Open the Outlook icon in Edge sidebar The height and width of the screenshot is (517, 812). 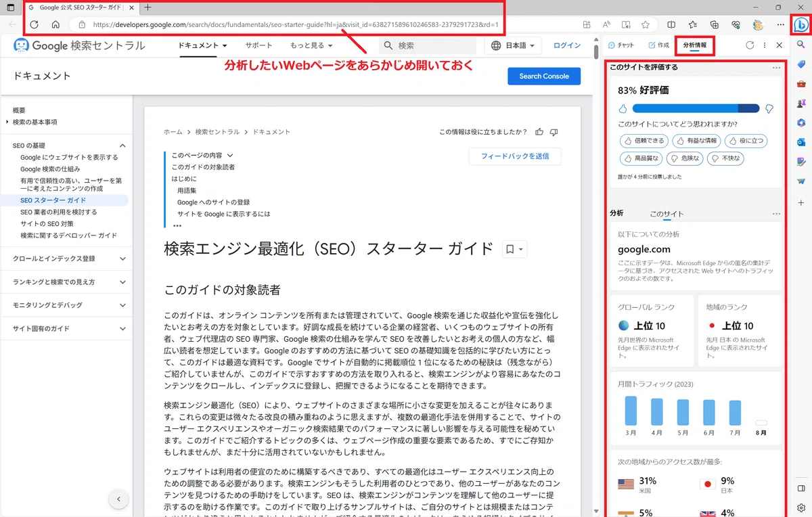[801, 142]
